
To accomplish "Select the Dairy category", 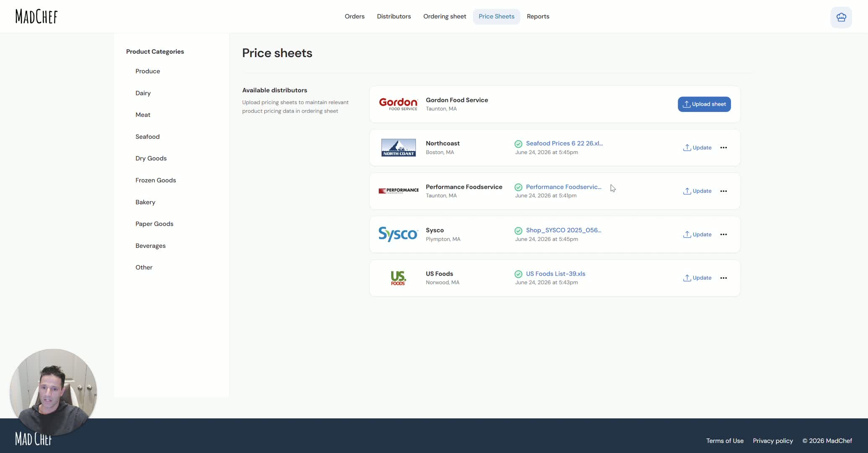I will [143, 93].
